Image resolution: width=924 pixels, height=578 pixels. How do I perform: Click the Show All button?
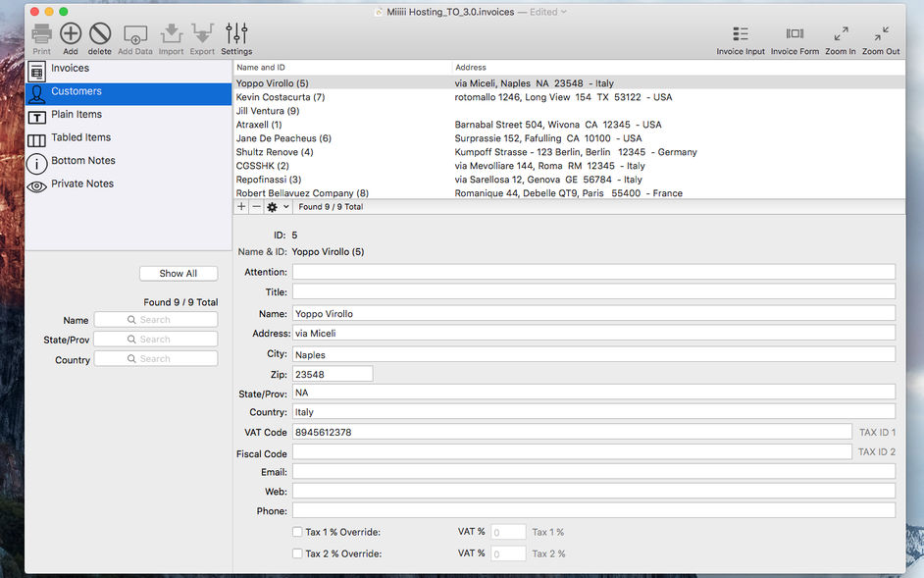pos(179,273)
